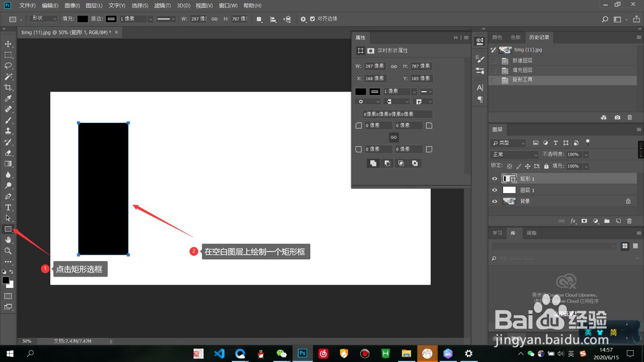Select the Crop tool
The image size is (644, 362).
coord(8,88)
